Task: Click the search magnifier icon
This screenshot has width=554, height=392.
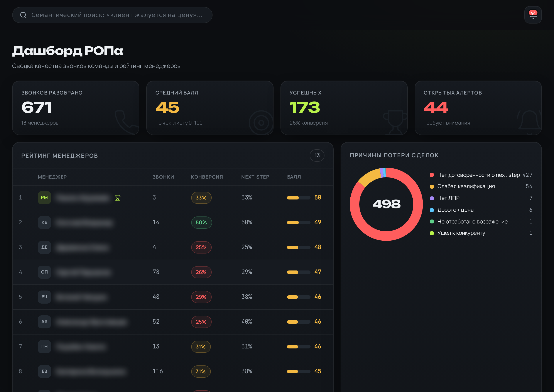Action: click(24, 15)
